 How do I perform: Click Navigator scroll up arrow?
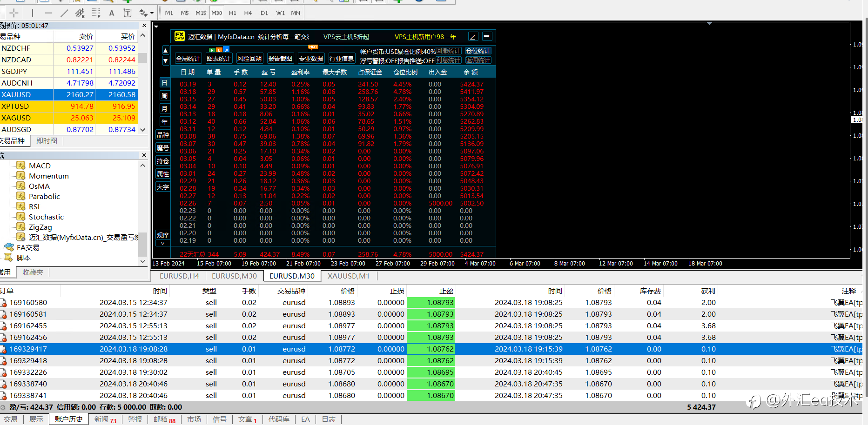point(143,166)
